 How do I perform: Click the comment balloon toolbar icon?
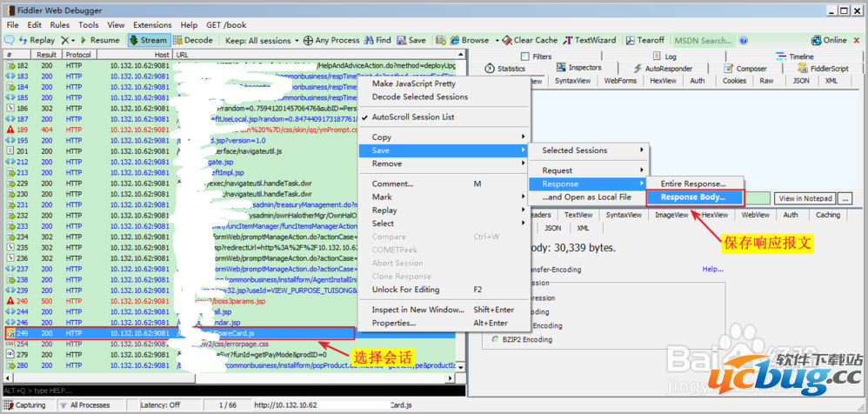9,40
